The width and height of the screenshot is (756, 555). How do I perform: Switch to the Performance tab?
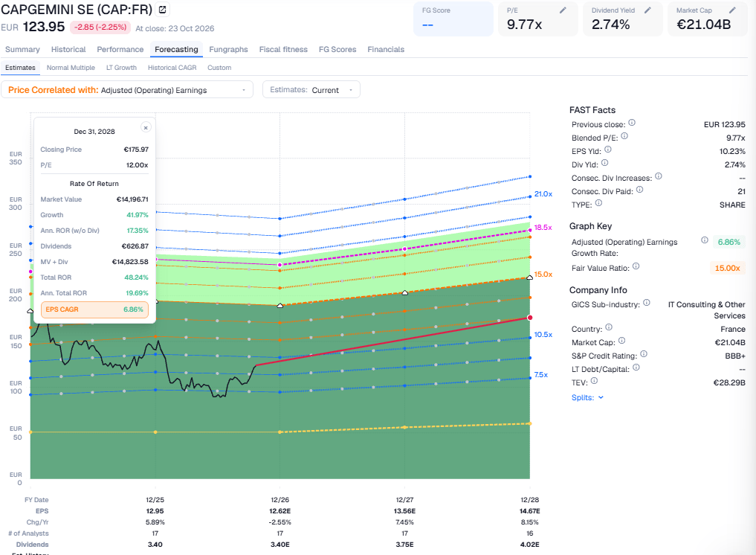click(120, 49)
